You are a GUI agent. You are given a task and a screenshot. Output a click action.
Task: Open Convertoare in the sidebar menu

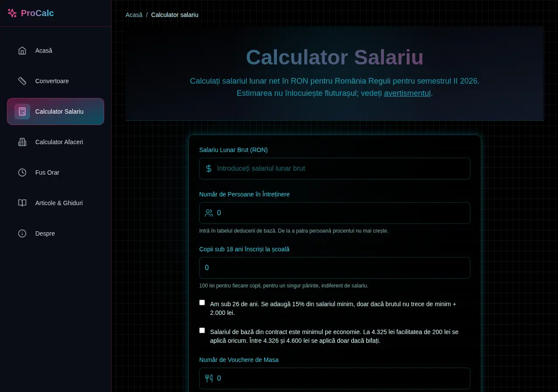[55, 81]
